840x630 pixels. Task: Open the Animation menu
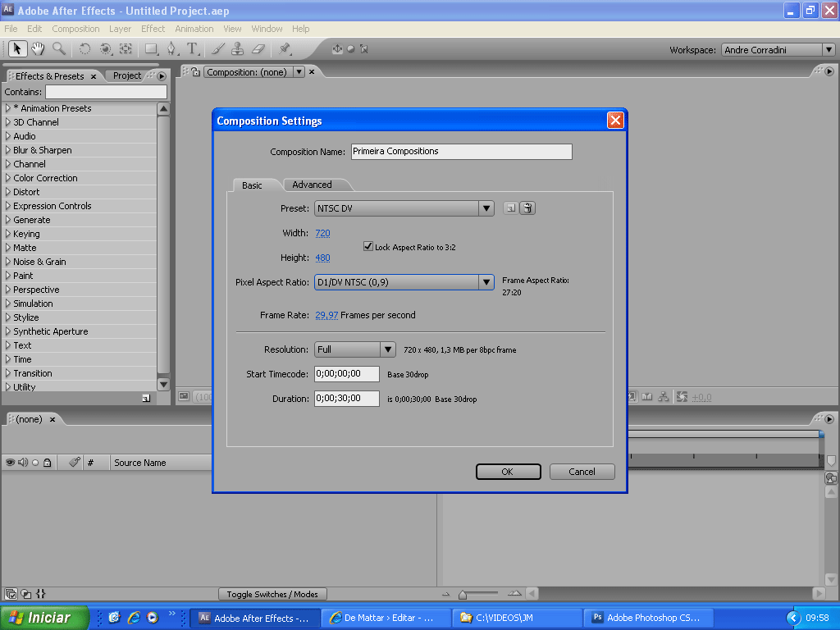(194, 29)
